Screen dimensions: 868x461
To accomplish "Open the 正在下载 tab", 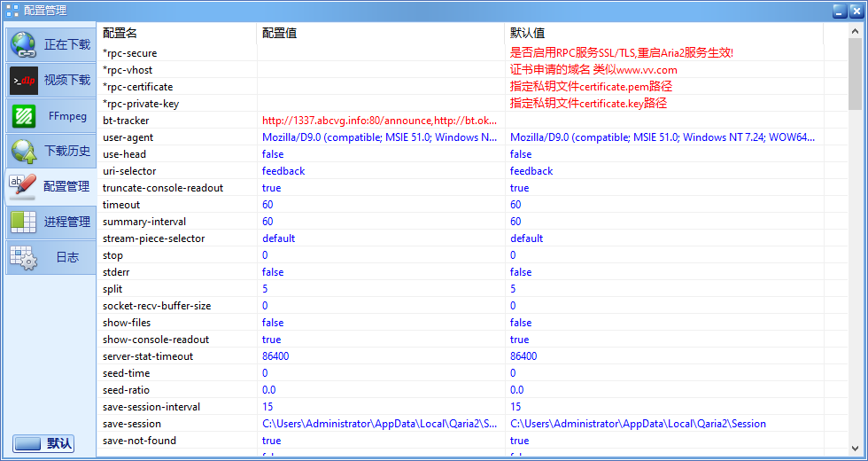I will pyautogui.click(x=51, y=45).
